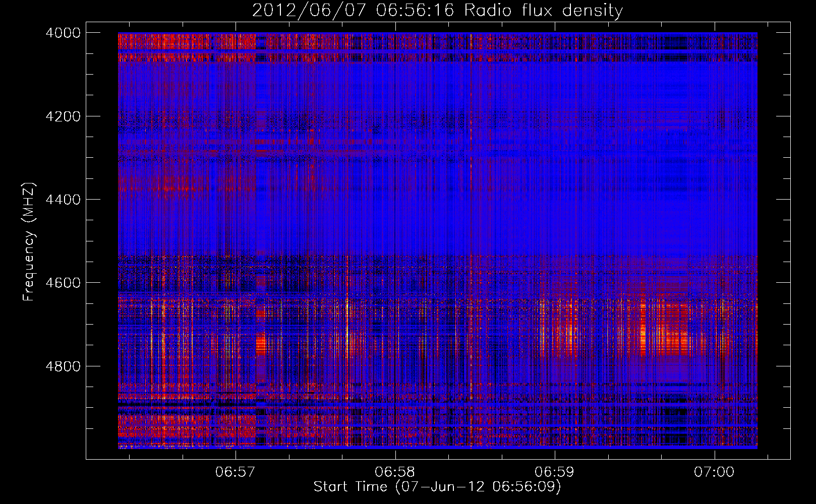Click the 4800 frequency axis label
This screenshot has height=504, width=816.
(x=63, y=366)
